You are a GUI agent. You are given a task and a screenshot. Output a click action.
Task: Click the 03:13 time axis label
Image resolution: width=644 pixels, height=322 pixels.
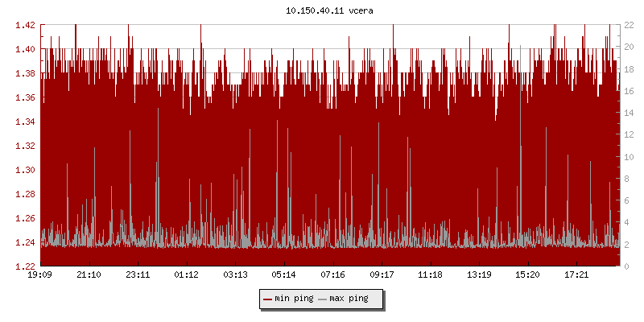click(x=235, y=275)
